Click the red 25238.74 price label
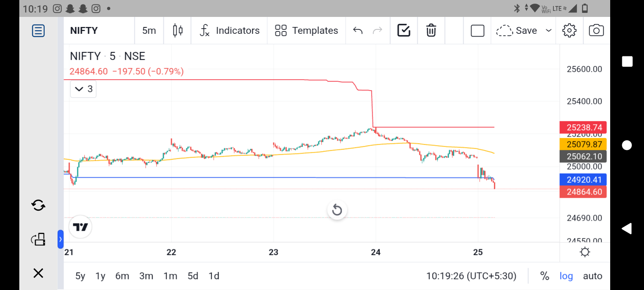644x290 pixels. 583,127
